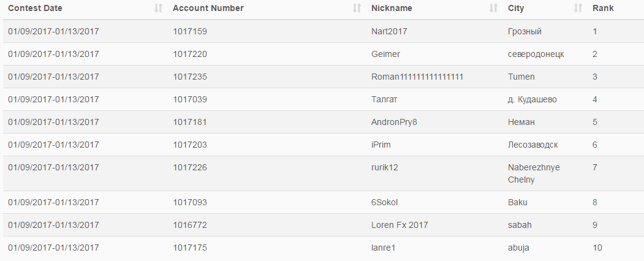Viewport: 644px width, 261px height.
Task: Select the row for nickname Nart2017
Action: click(x=389, y=31)
